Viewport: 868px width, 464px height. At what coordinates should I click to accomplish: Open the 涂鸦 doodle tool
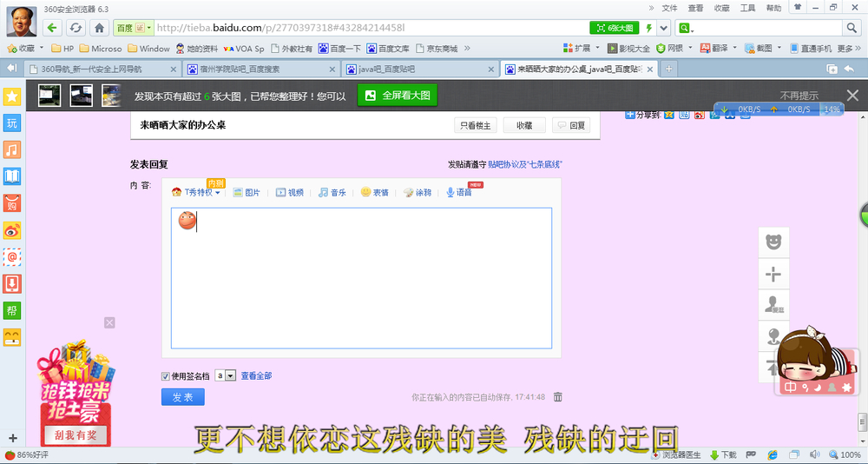(x=418, y=192)
